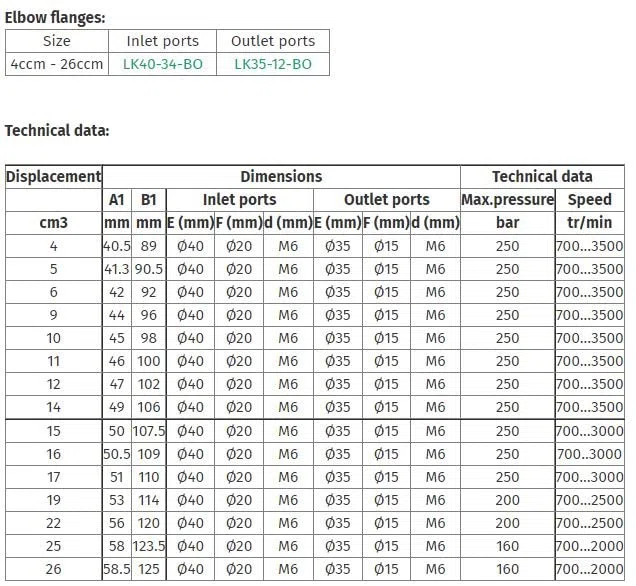Click the 'tr/min' unit cell
The width and height of the screenshot is (636, 586).
tap(589, 223)
